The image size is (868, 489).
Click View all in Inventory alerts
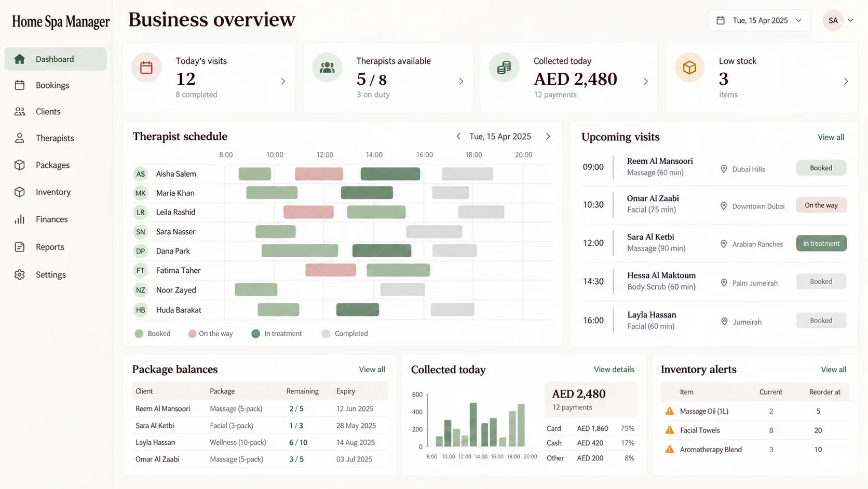[x=833, y=369]
